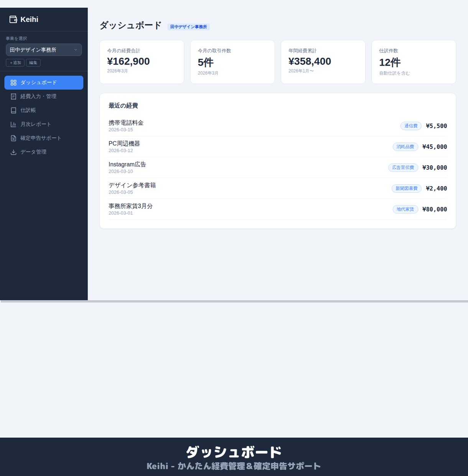Click the 地代家賃 category tag
468x476 pixels.
pyautogui.click(x=405, y=209)
